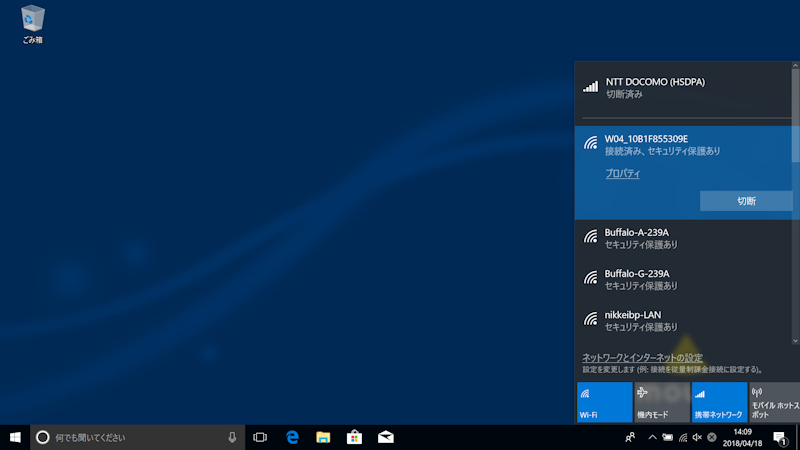
Task: Expand the Buffalo-A-239A network entry
Action: pyautogui.click(x=682, y=238)
